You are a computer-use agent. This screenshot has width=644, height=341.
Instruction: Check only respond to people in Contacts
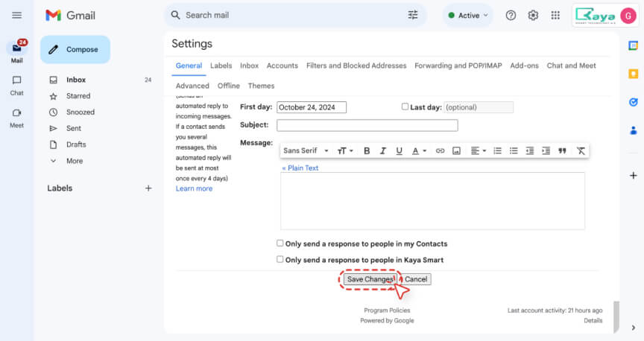pyautogui.click(x=280, y=243)
